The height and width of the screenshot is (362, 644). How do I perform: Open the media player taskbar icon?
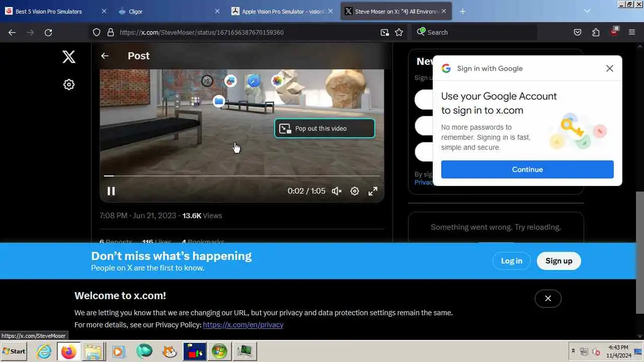118,351
